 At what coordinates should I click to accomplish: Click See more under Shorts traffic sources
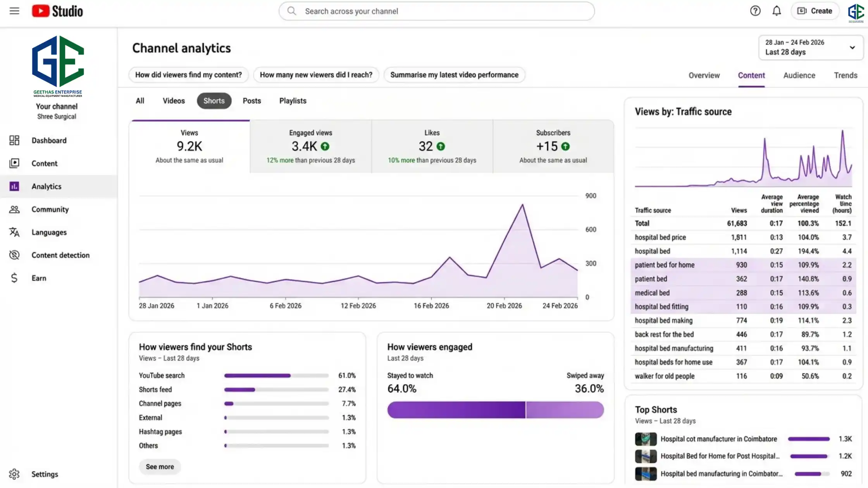(159, 467)
